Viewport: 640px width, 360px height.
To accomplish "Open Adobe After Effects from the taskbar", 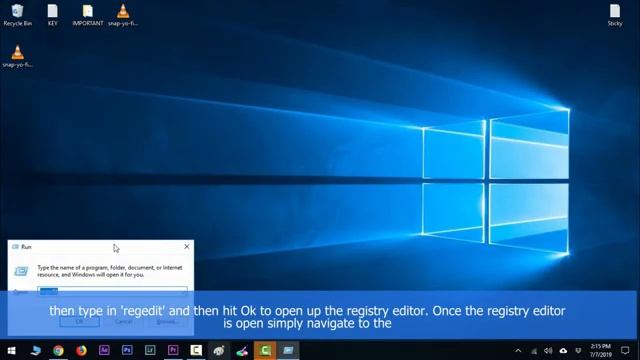I will pos(104,350).
